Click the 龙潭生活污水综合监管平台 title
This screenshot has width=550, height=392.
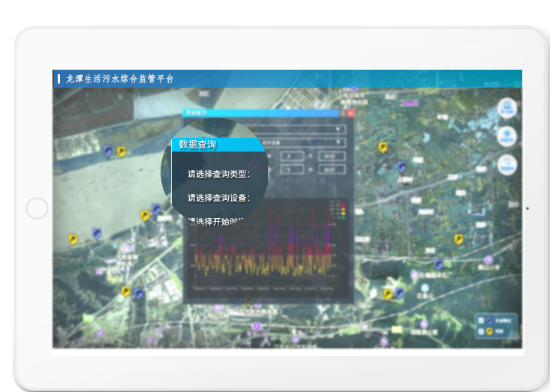(119, 79)
